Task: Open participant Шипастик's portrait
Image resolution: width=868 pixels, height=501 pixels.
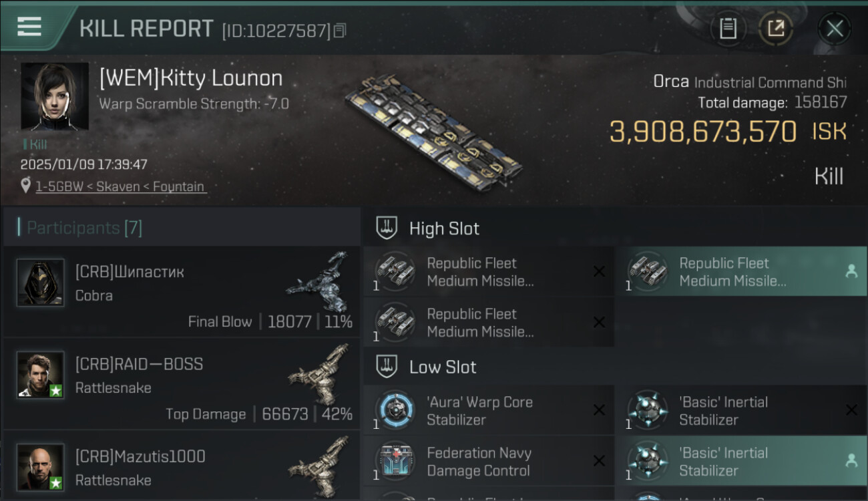Action: tap(41, 283)
